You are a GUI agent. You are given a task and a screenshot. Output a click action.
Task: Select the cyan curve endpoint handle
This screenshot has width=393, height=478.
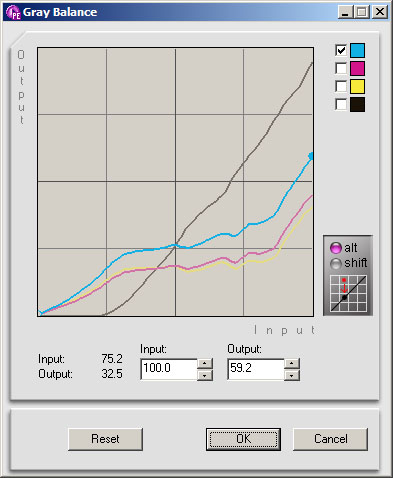[311, 156]
